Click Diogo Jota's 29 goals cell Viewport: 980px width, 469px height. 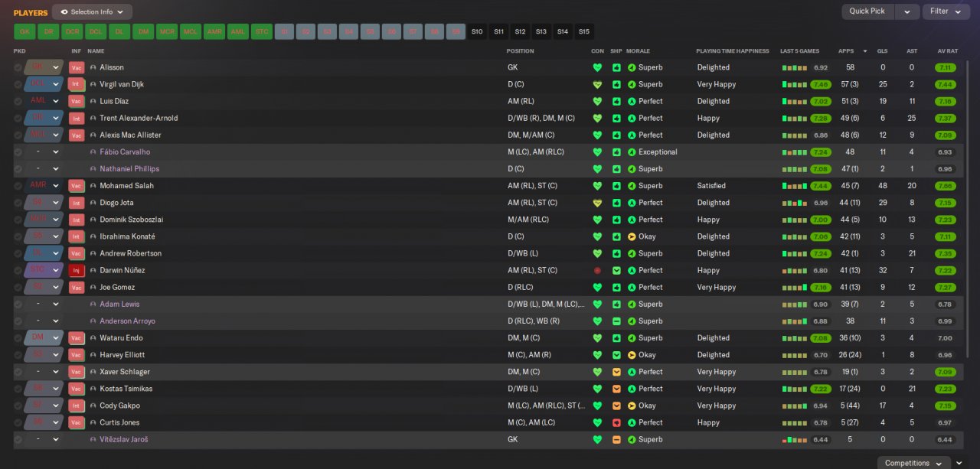tap(883, 203)
